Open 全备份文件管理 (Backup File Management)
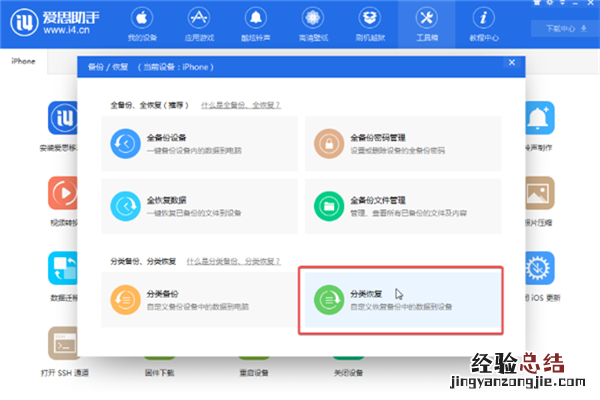The height and width of the screenshot is (400, 600). coord(410,206)
